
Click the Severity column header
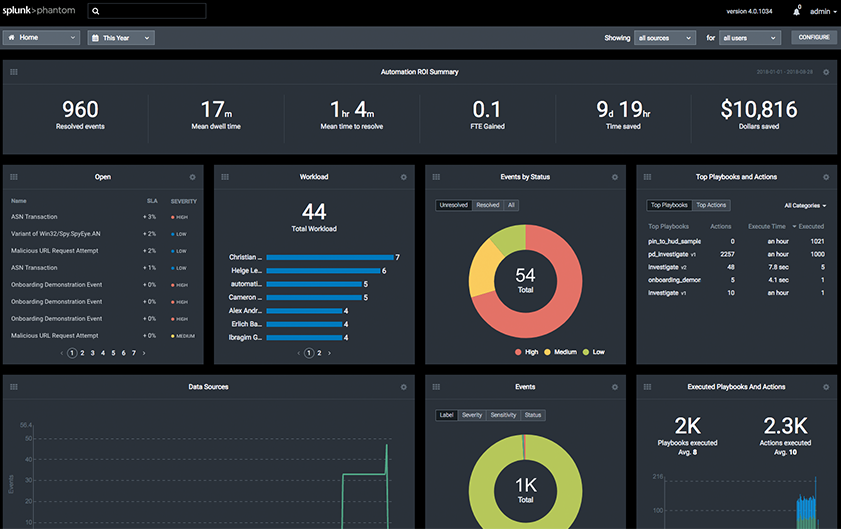183,201
